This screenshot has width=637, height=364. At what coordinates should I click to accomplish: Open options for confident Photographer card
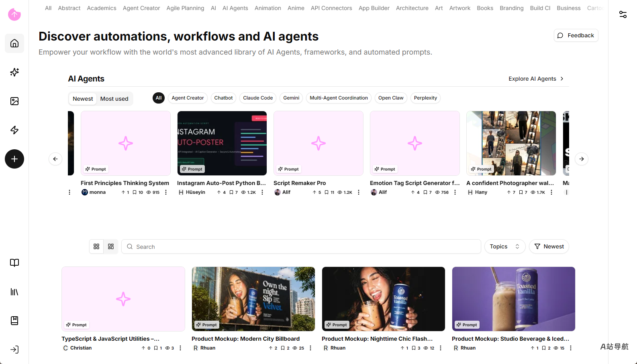pos(551,192)
